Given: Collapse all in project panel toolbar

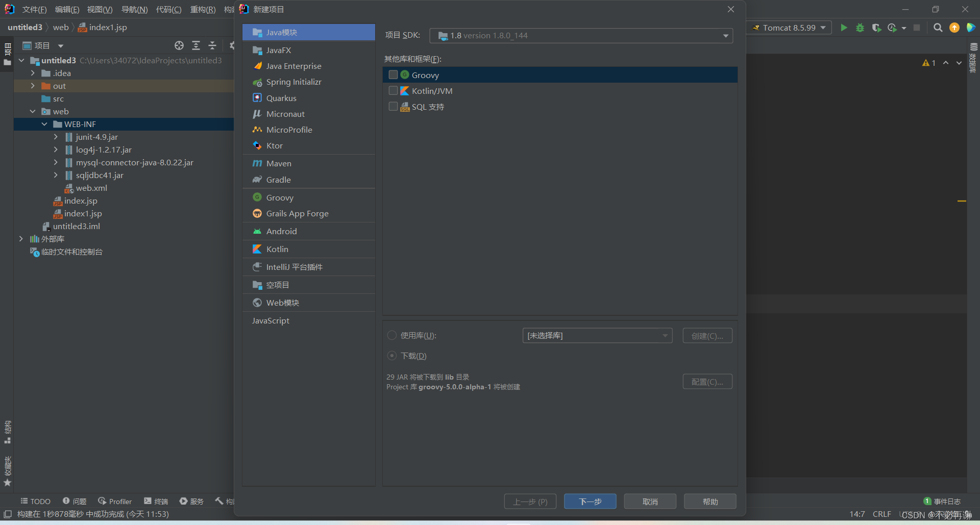Looking at the screenshot, I should pos(212,45).
